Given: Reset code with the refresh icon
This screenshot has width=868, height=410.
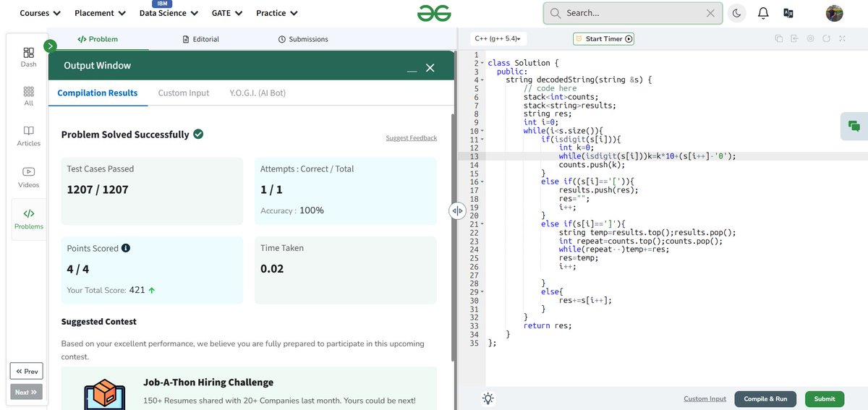Looking at the screenshot, I should pyautogui.click(x=826, y=39).
